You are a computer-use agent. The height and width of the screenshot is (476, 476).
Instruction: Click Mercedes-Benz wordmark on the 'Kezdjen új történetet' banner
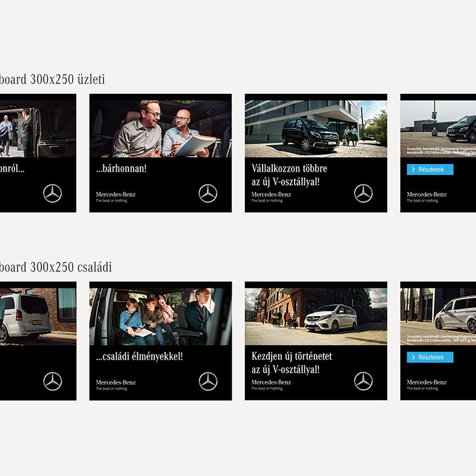(x=271, y=382)
